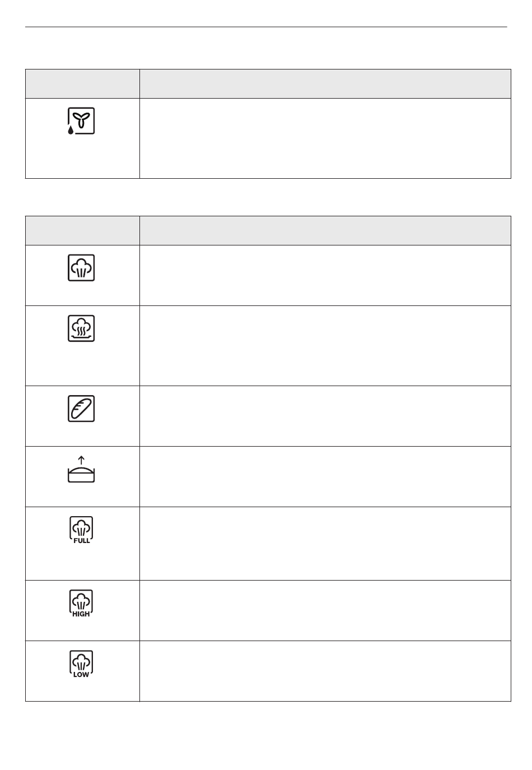532x770 pixels.
Task: Click the blank description cell beside fan icon
Action: pos(325,138)
